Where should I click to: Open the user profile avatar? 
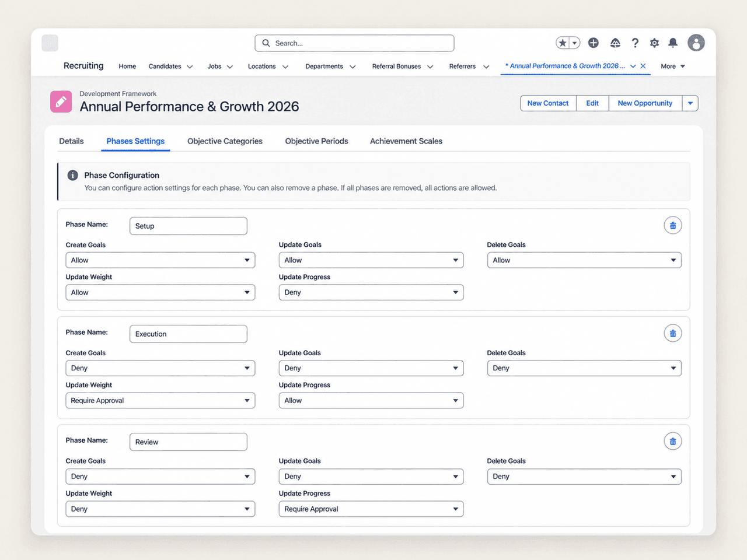click(x=696, y=43)
